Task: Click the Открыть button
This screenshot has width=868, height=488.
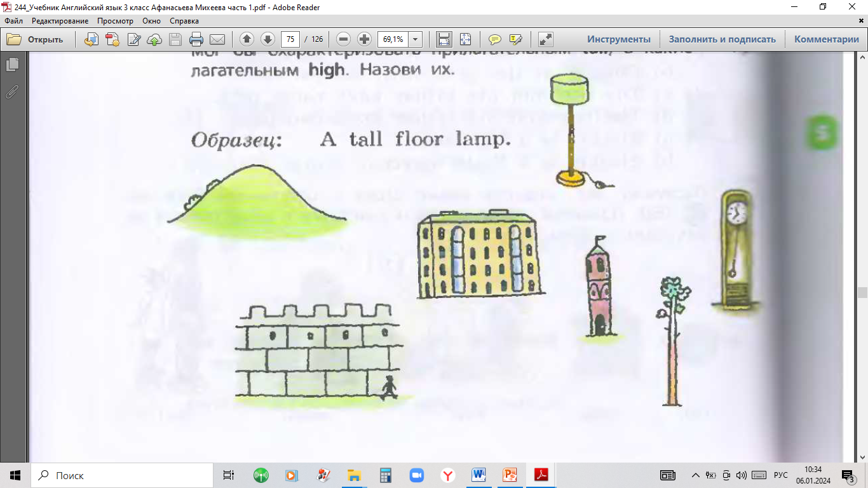Action: pos(36,39)
